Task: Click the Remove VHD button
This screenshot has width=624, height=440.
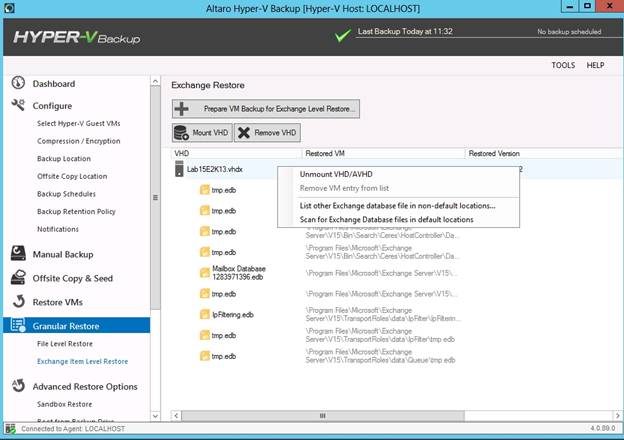Action: [267, 132]
